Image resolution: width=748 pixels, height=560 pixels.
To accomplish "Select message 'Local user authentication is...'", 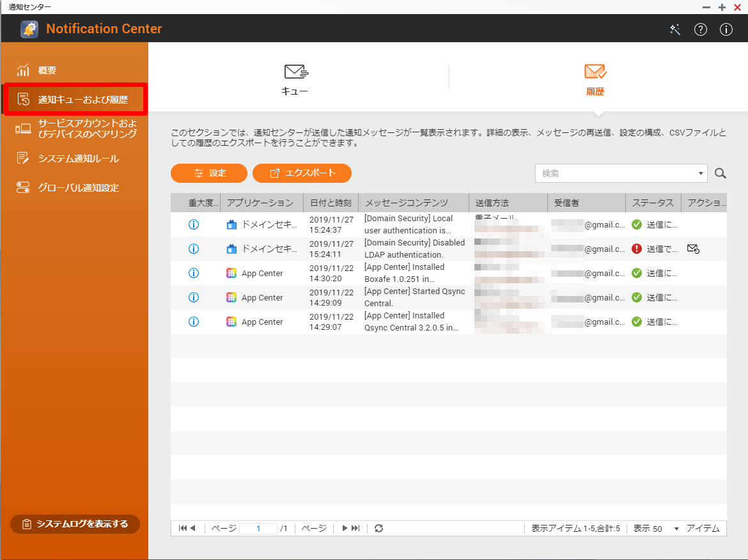I will (x=409, y=224).
